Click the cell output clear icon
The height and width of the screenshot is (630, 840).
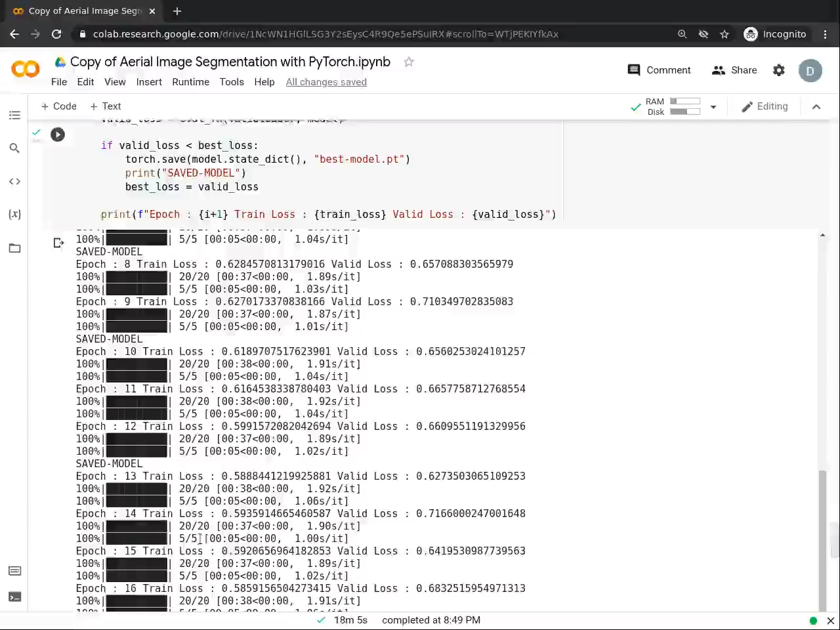pyautogui.click(x=58, y=243)
